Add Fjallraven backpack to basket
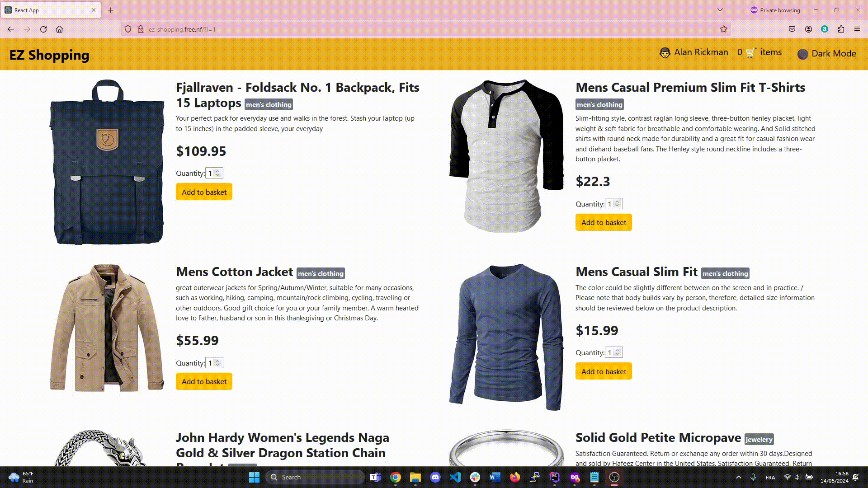The image size is (868, 488). click(204, 192)
